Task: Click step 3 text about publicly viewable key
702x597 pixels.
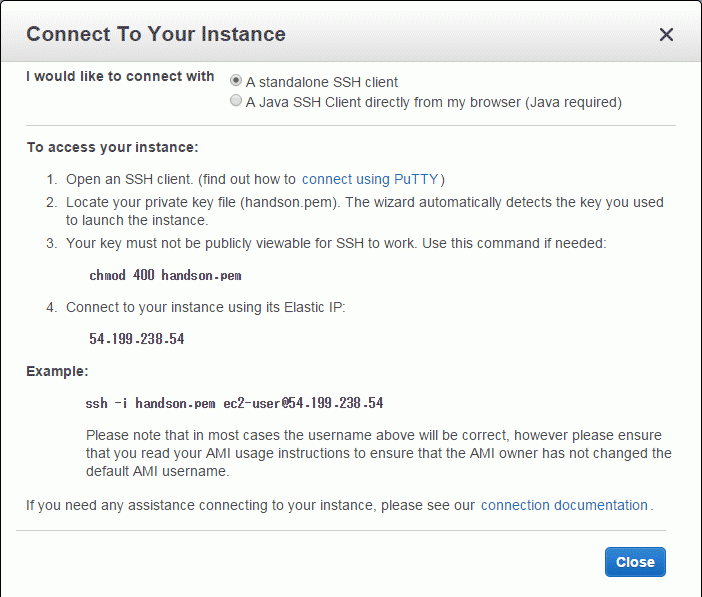Action: click(x=336, y=243)
